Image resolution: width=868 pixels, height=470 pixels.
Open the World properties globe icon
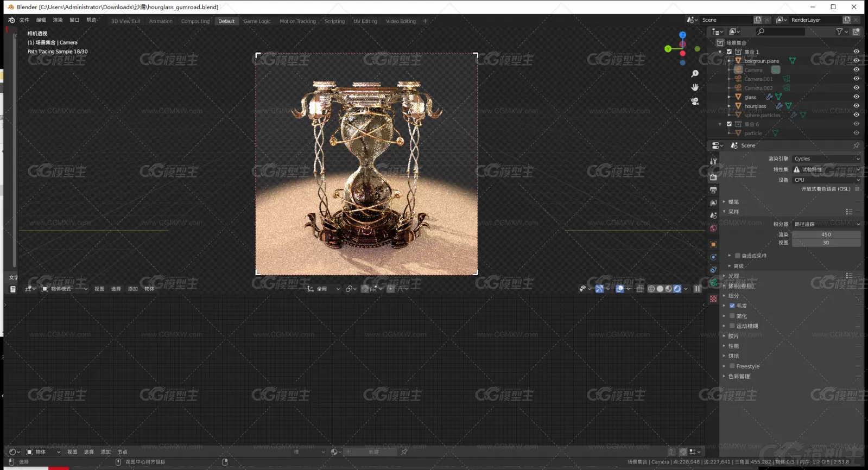[713, 228]
